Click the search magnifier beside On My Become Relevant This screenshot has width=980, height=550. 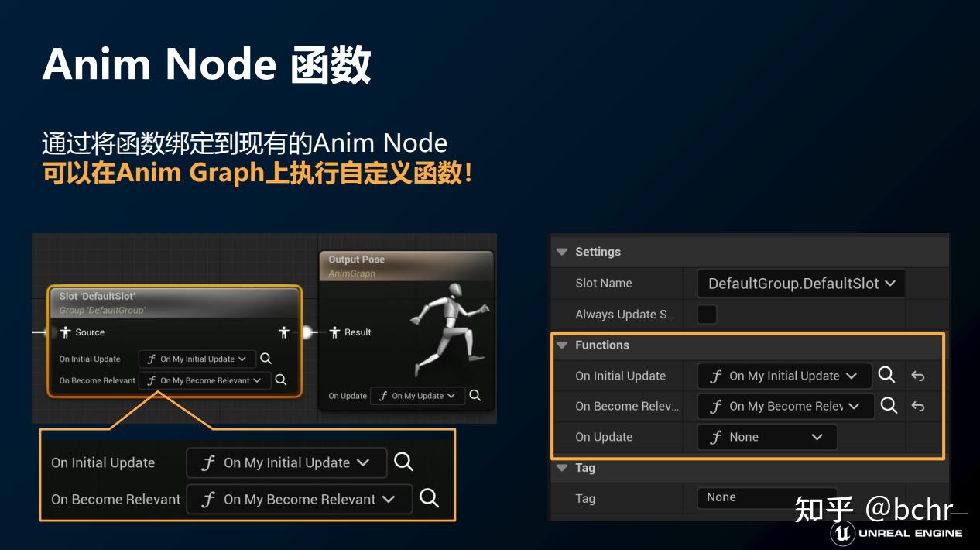tap(888, 406)
